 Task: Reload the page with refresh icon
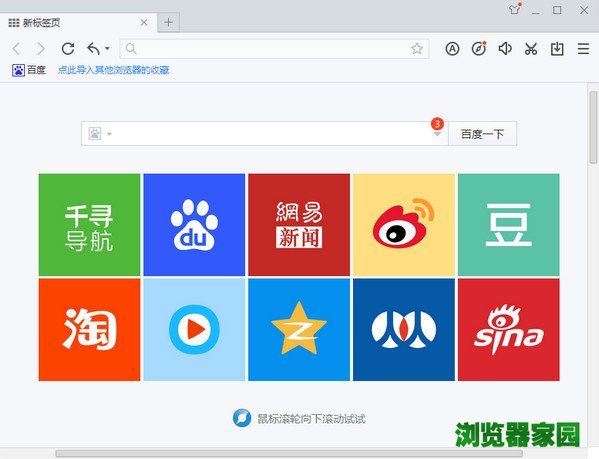click(68, 48)
